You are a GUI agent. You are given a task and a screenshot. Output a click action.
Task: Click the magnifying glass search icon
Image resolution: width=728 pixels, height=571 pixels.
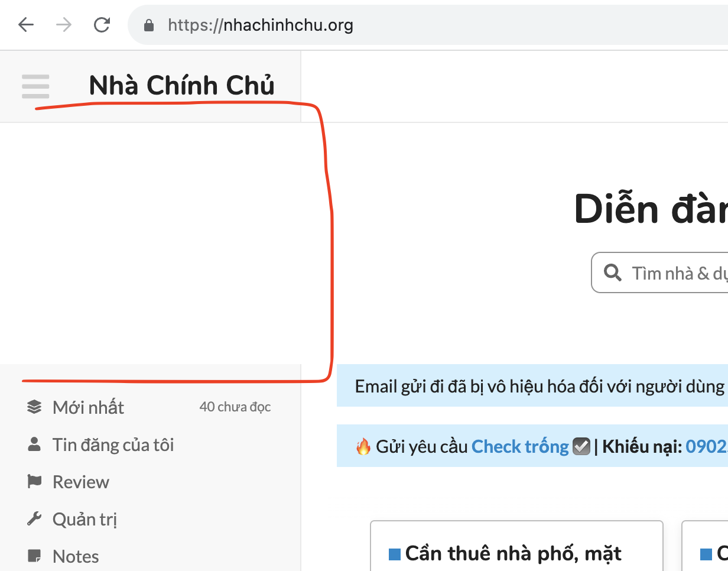[613, 272]
